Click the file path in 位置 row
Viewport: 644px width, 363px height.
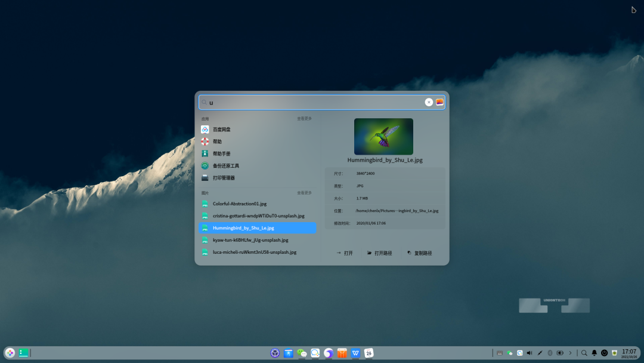397,211
